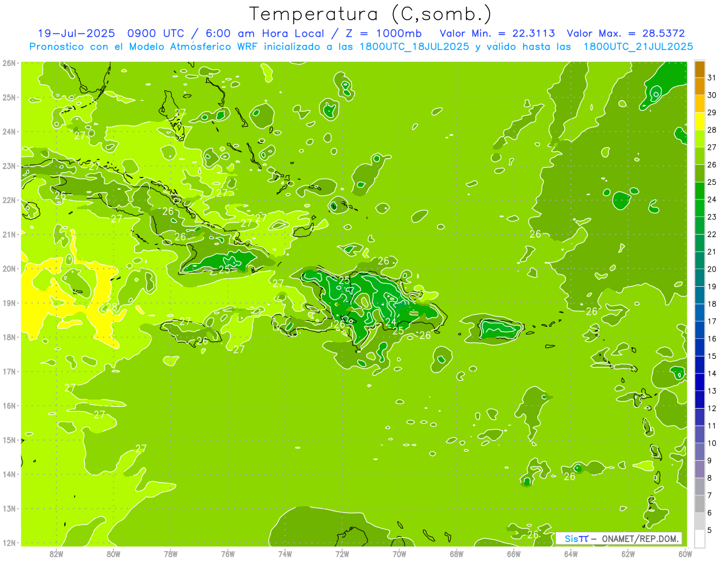Click the colorbar value 31
Viewport: 728px width, 562px height.
(x=712, y=78)
